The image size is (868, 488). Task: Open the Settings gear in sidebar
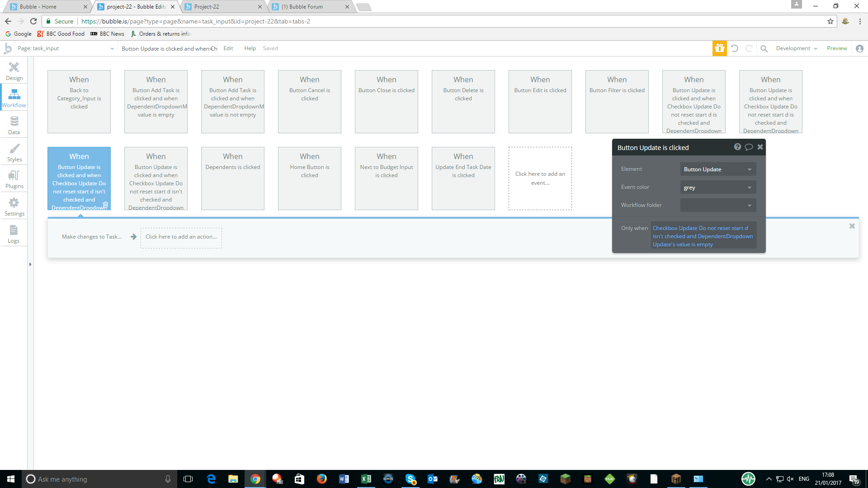[x=14, y=206]
